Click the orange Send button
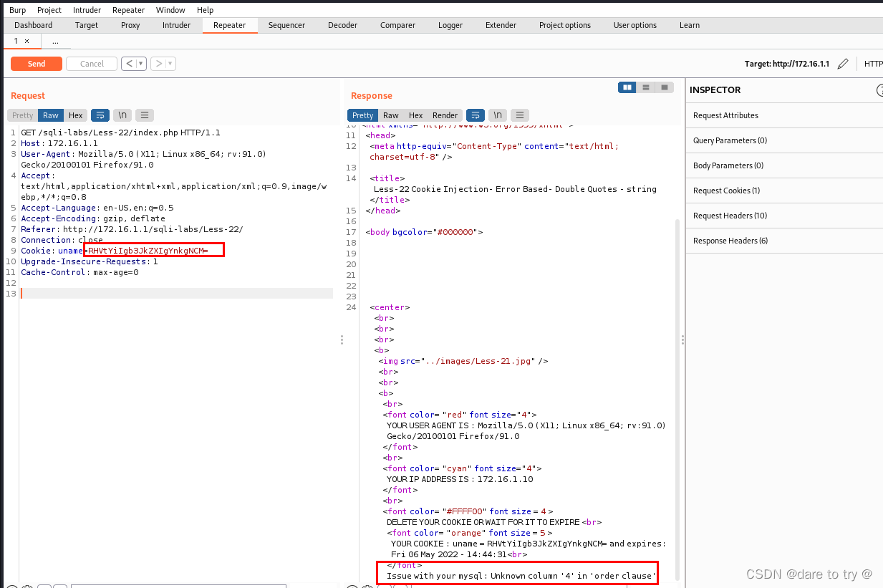Viewport: 883px width, 588px height. pyautogui.click(x=37, y=64)
